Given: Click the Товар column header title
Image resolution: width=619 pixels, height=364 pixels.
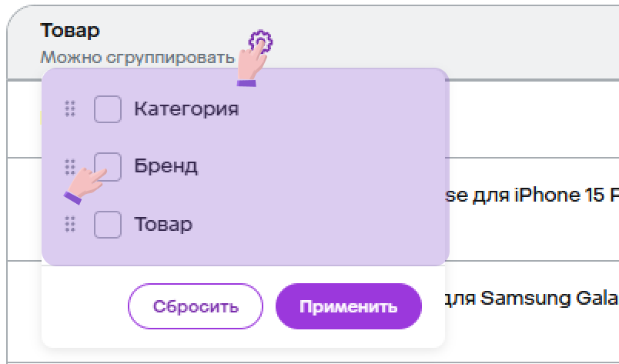Looking at the screenshot, I should [70, 31].
